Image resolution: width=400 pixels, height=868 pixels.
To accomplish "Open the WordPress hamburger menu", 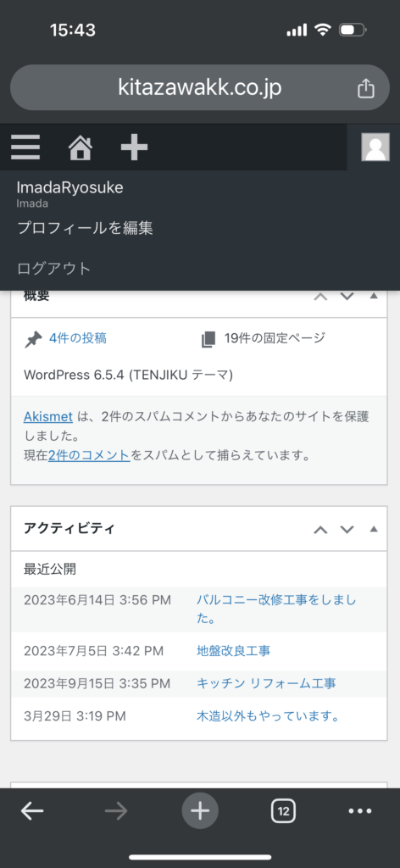I will click(25, 147).
